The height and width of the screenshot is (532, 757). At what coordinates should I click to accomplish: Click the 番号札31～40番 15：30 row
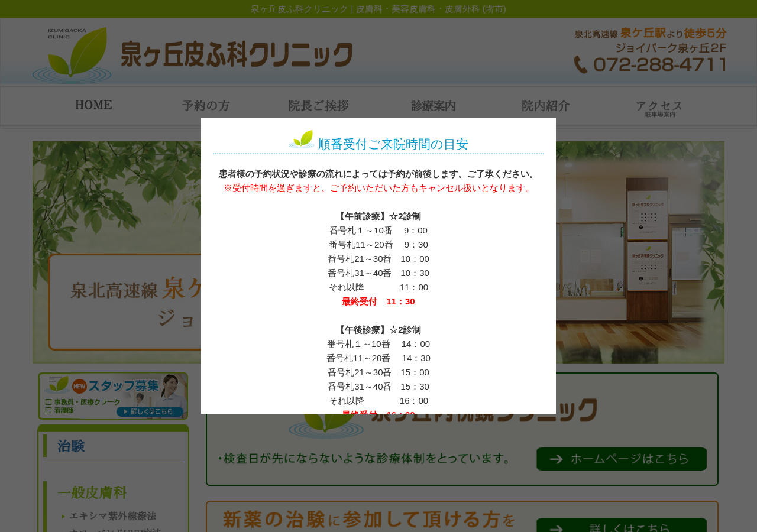378,387
